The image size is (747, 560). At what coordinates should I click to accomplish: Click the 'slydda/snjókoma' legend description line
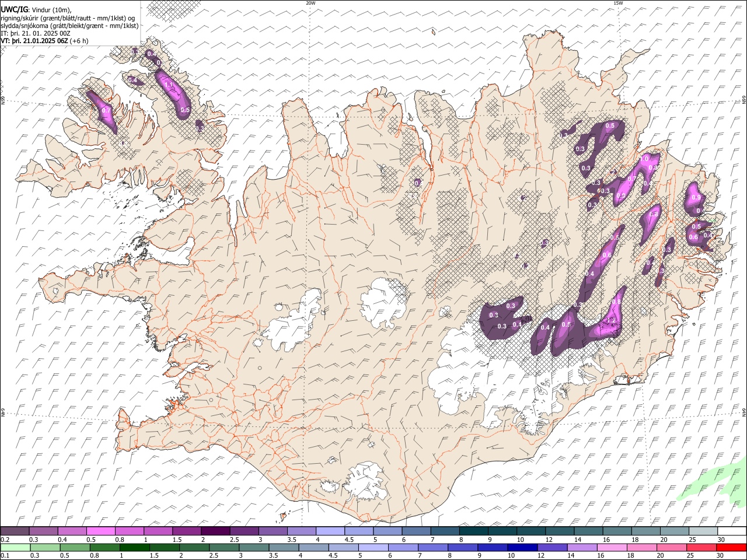(69, 26)
